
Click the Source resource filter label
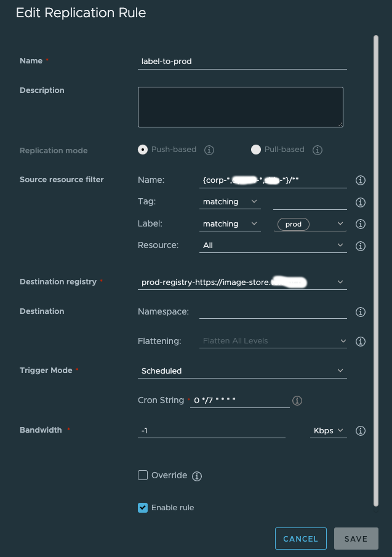pos(62,180)
